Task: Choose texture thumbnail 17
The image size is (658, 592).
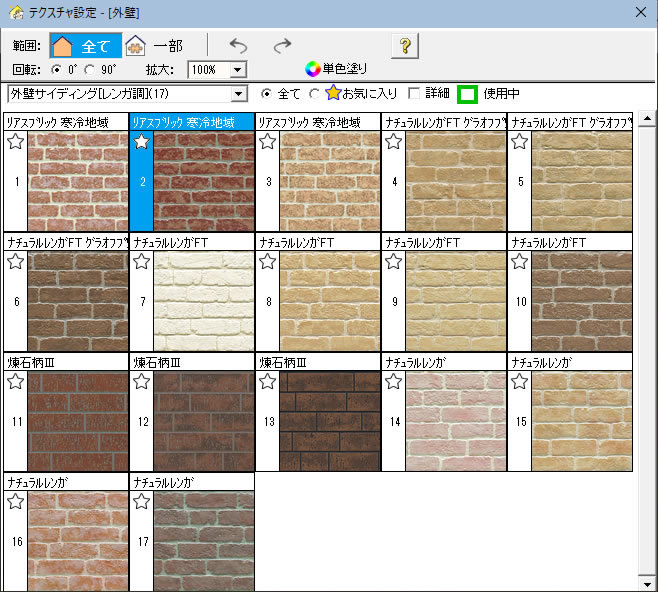Action: (x=204, y=541)
